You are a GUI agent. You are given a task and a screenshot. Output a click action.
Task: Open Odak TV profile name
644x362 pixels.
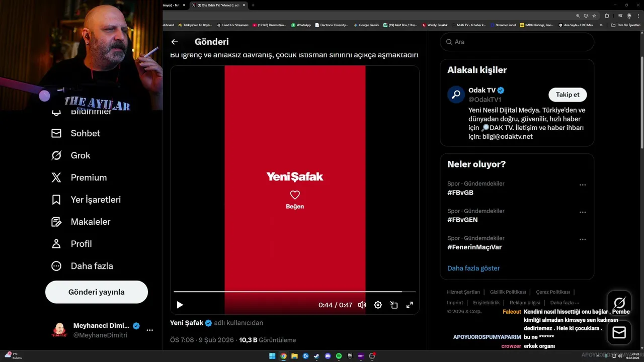click(482, 90)
